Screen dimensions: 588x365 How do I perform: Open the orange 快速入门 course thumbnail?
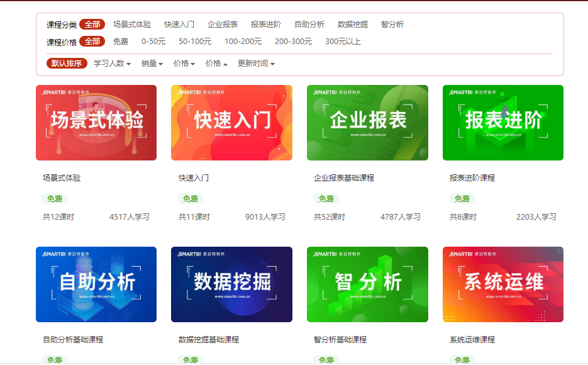(232, 123)
